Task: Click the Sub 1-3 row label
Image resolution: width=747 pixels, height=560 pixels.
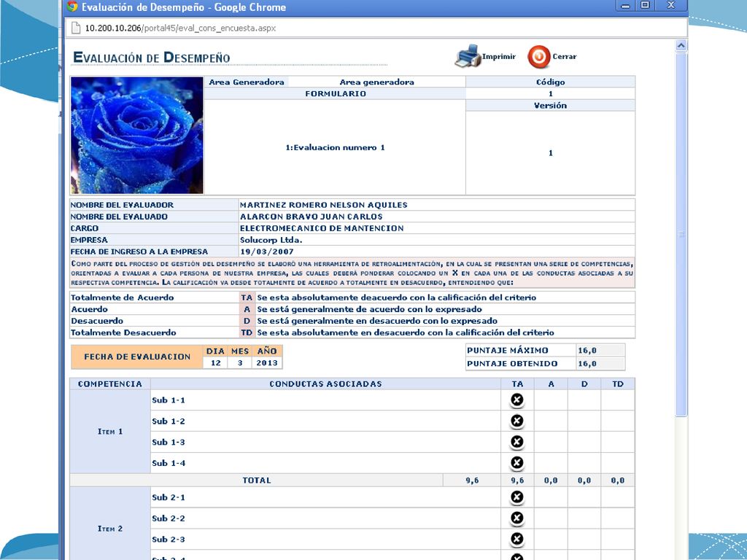Action: (x=169, y=442)
